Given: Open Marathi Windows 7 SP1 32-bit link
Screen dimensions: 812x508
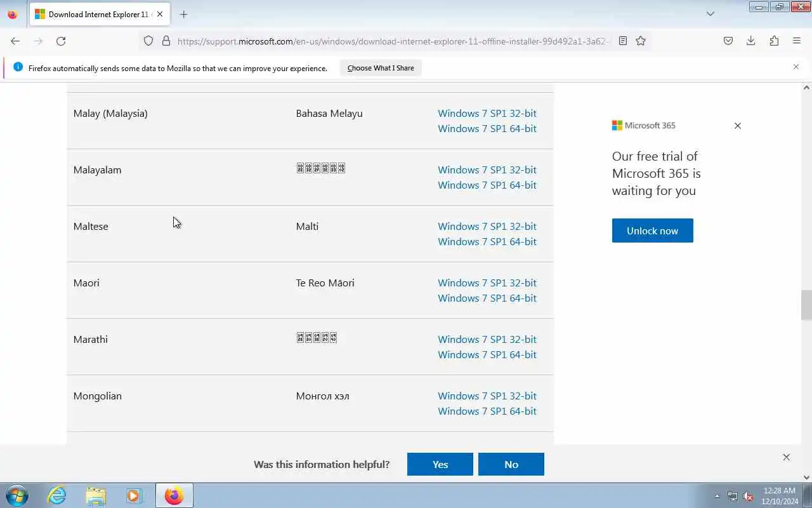Looking at the screenshot, I should tap(487, 339).
